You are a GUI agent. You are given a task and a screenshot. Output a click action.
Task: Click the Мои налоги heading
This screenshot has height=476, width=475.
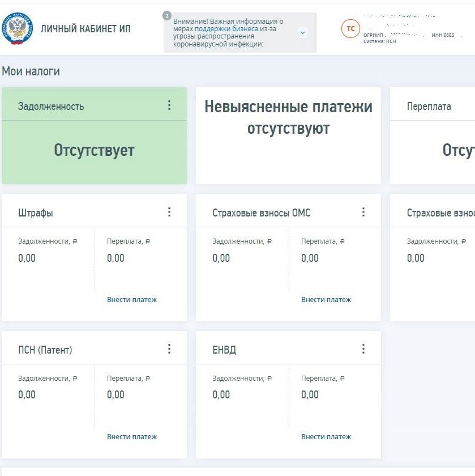point(31,71)
